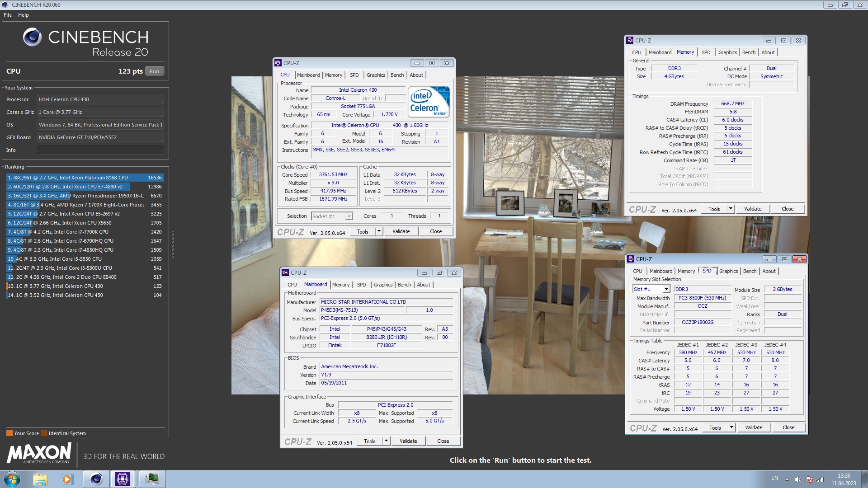868x488 pixels.
Task: Select the Mainboard tab in the CPU-Z SPD window
Action: pyautogui.click(x=660, y=271)
